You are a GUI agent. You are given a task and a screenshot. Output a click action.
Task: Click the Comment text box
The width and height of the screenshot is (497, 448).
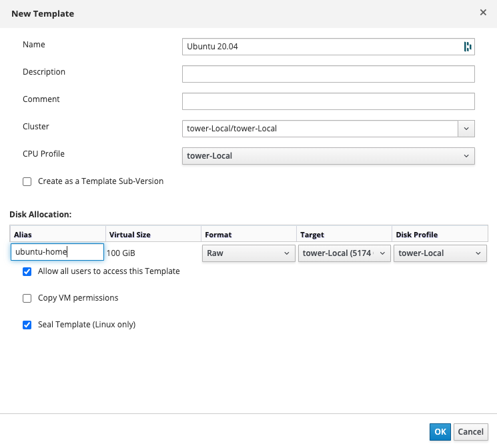point(328,101)
